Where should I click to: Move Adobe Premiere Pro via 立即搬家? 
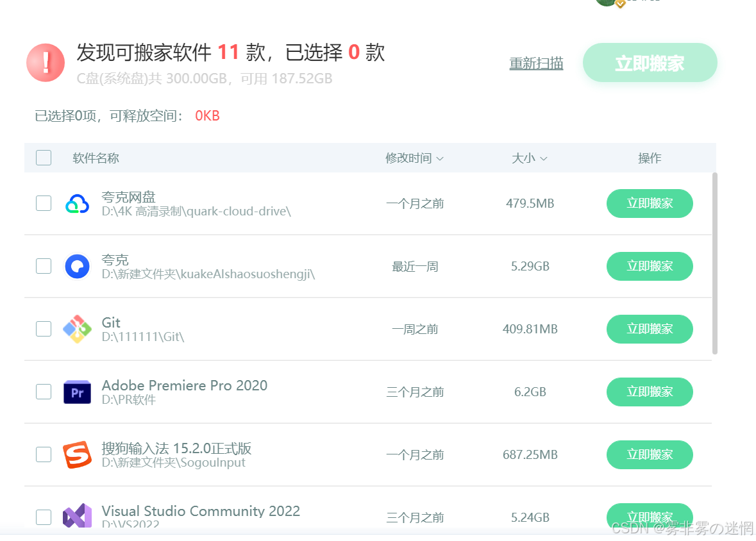pyautogui.click(x=650, y=392)
